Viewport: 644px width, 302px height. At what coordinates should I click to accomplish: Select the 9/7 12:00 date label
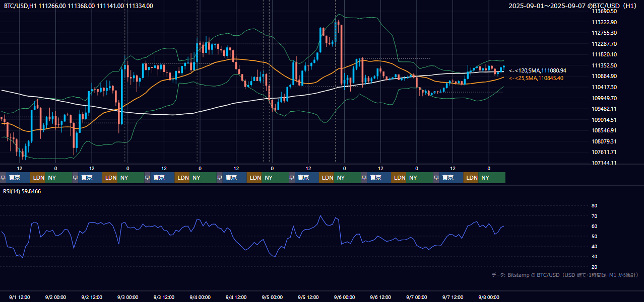click(454, 297)
